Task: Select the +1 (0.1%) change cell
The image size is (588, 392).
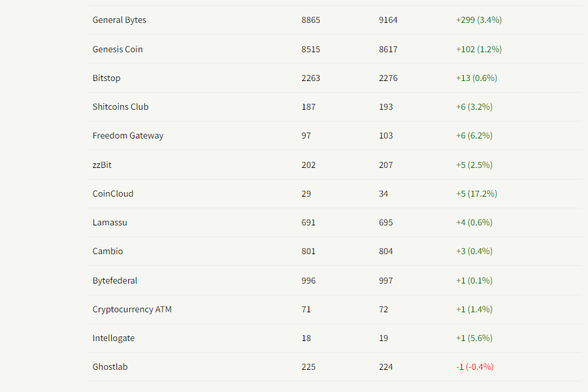Action: point(474,280)
